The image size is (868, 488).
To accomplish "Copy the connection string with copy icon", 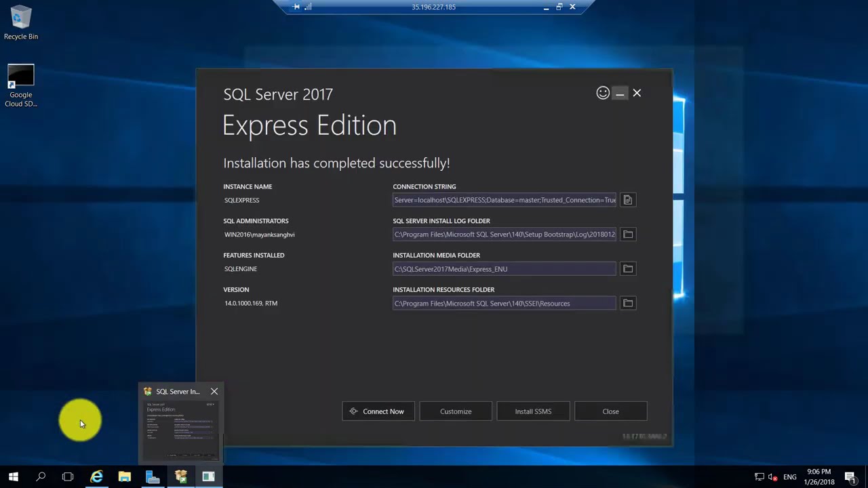I will tap(628, 200).
